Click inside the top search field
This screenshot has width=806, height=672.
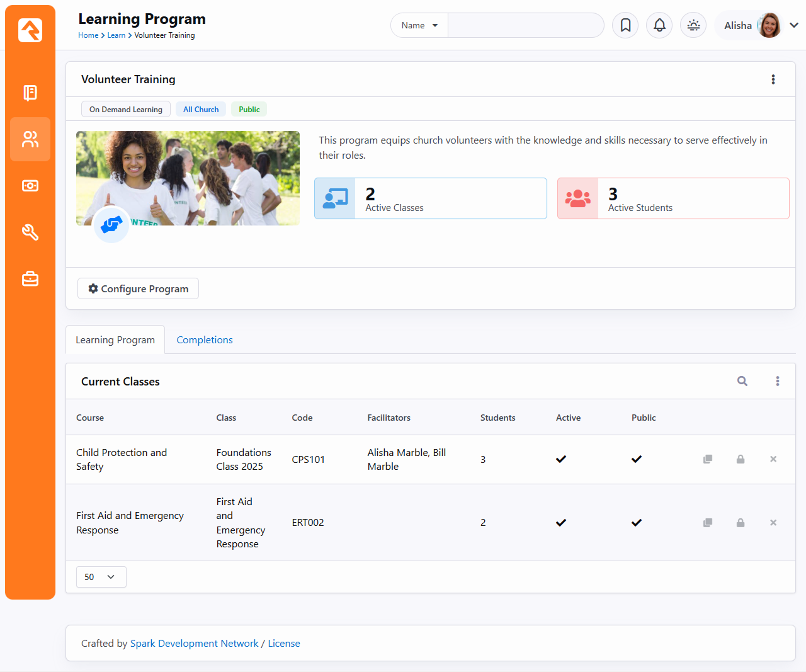(x=525, y=25)
